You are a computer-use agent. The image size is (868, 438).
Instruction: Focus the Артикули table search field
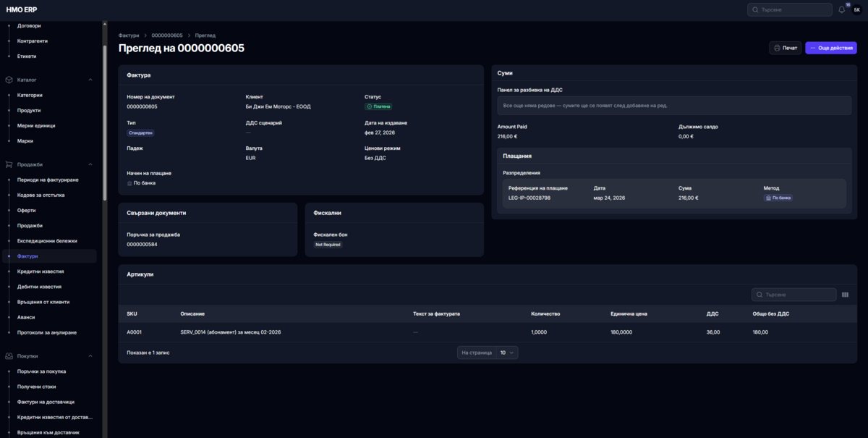tap(794, 295)
